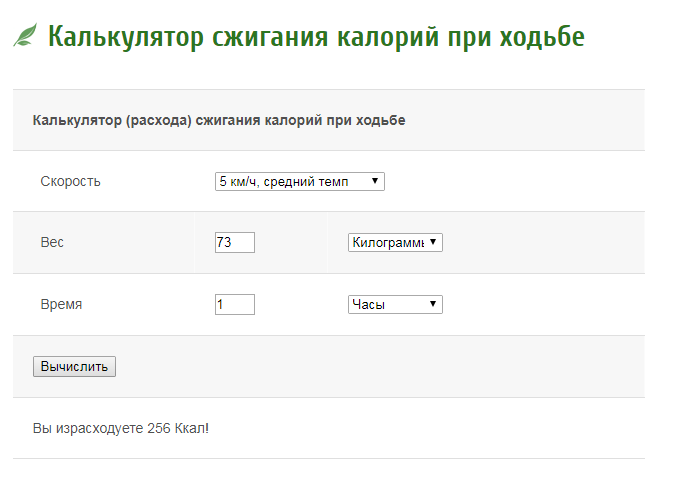Click the 'Скорость' label
Viewport: 677px width, 488px height.
tap(70, 181)
